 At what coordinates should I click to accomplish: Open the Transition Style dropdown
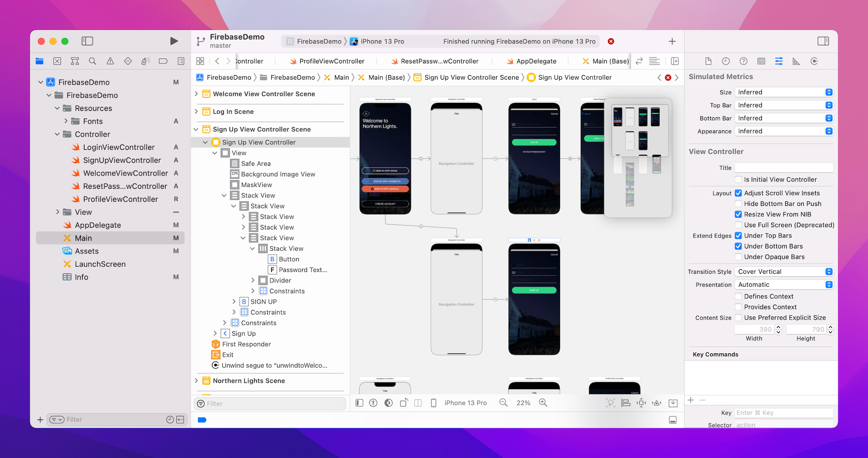pyautogui.click(x=784, y=272)
